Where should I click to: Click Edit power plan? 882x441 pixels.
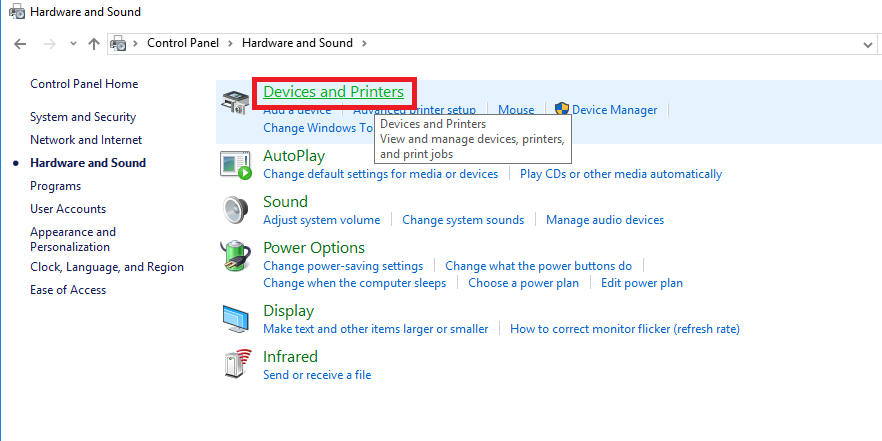pos(642,282)
